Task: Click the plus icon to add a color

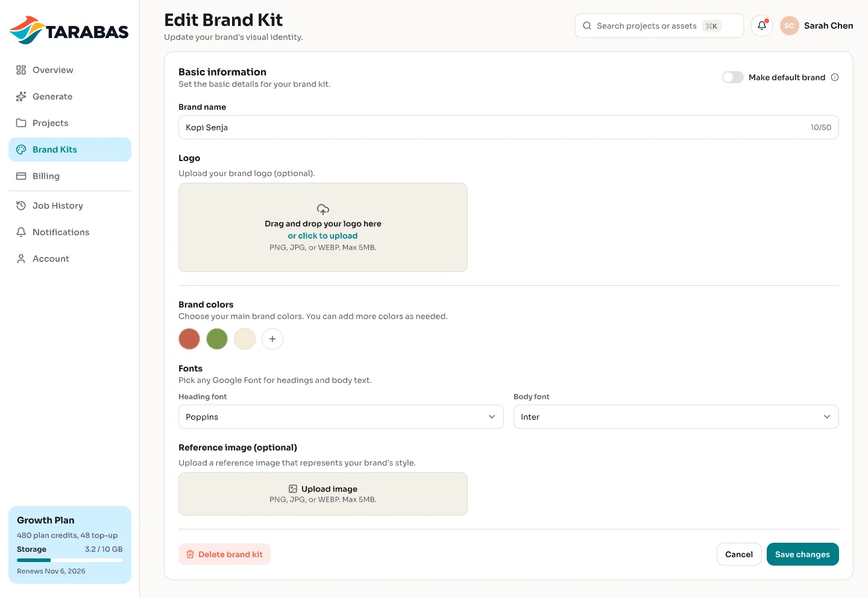Action: (272, 339)
